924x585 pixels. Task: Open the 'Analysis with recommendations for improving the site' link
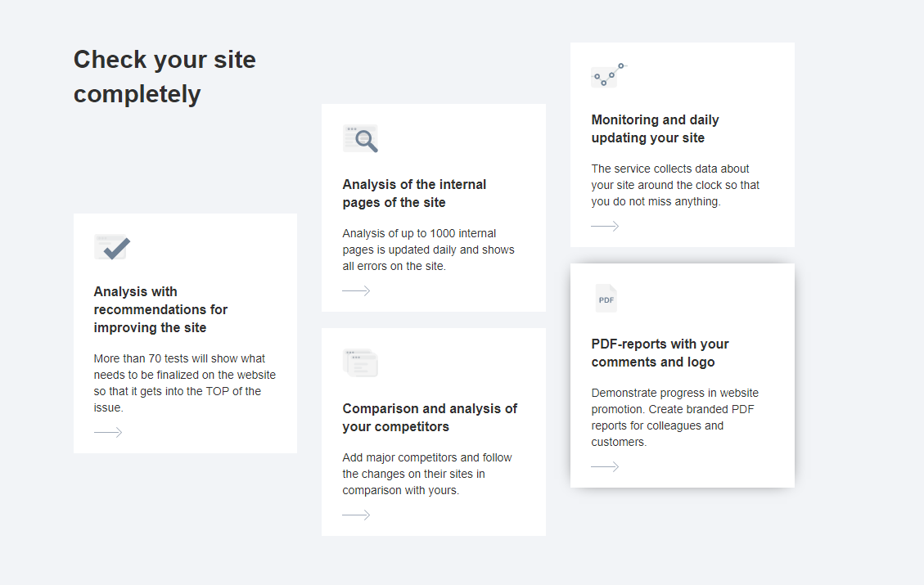[160, 309]
